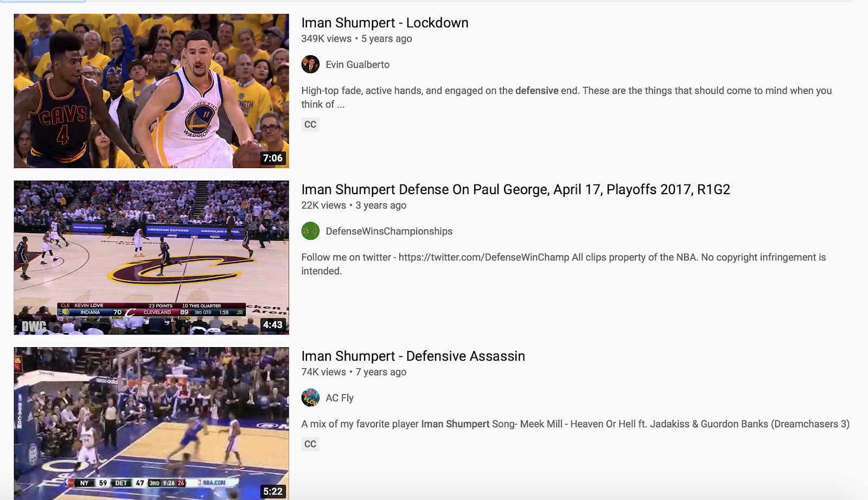
Task: Play the Defensive Assassin video thumbnail
Action: (151, 424)
